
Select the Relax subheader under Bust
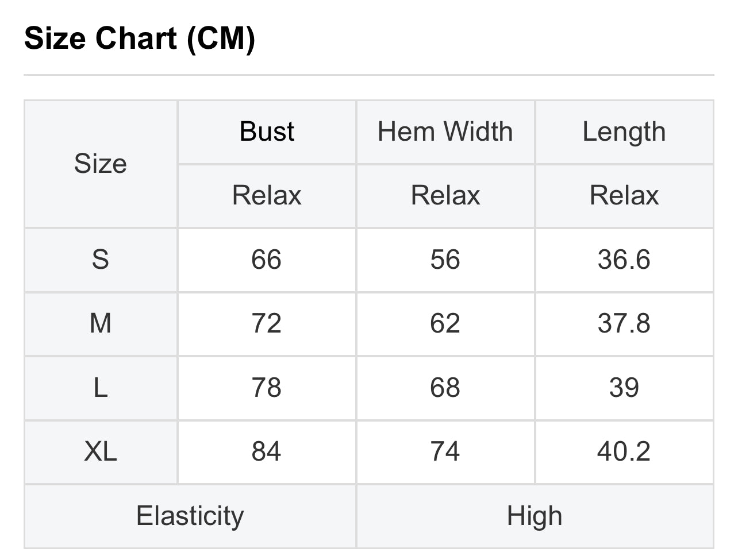coord(267,195)
